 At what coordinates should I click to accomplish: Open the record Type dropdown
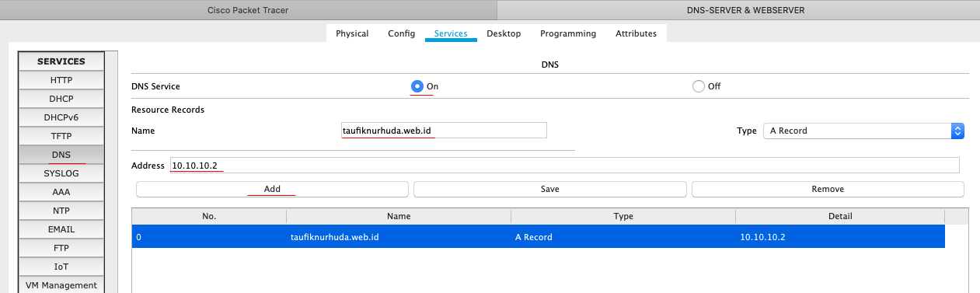click(863, 131)
